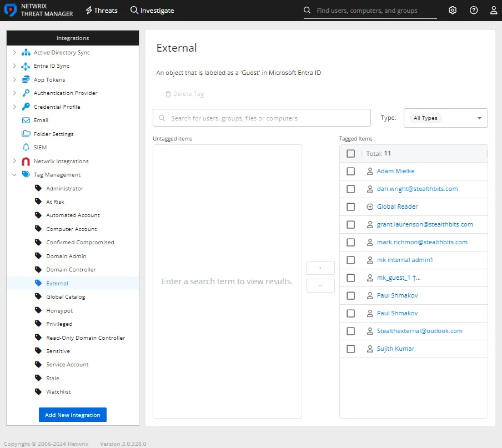
Task: Expand the App Tokens node
Action: point(14,79)
